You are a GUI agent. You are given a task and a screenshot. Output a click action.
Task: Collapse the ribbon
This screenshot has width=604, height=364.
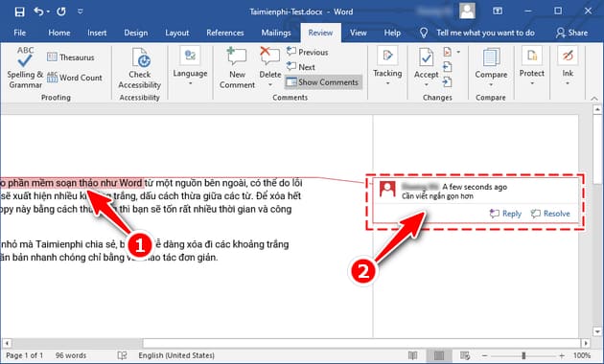(594, 99)
